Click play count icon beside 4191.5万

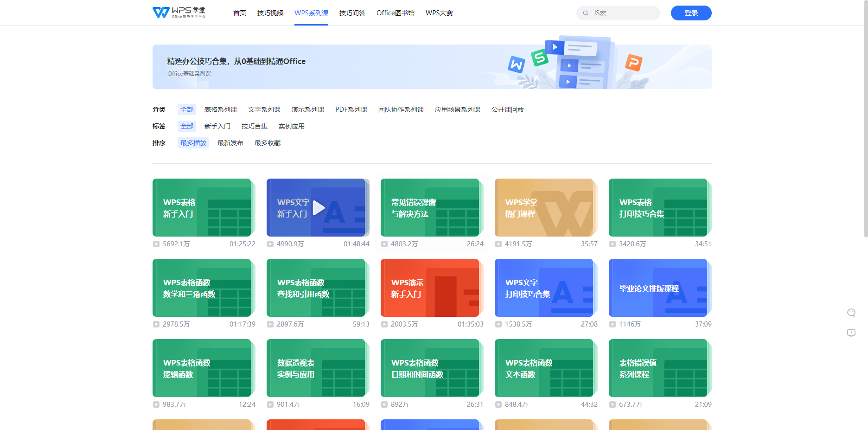point(498,244)
